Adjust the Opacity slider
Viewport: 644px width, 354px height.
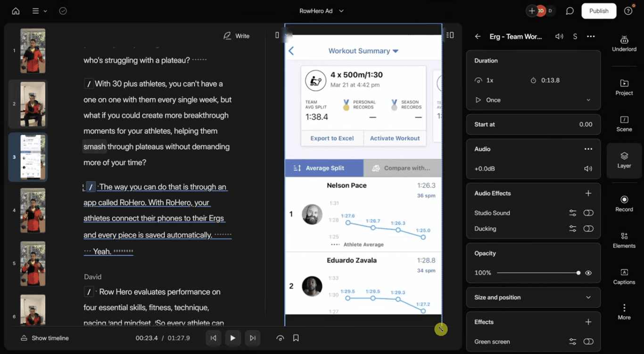coord(538,273)
